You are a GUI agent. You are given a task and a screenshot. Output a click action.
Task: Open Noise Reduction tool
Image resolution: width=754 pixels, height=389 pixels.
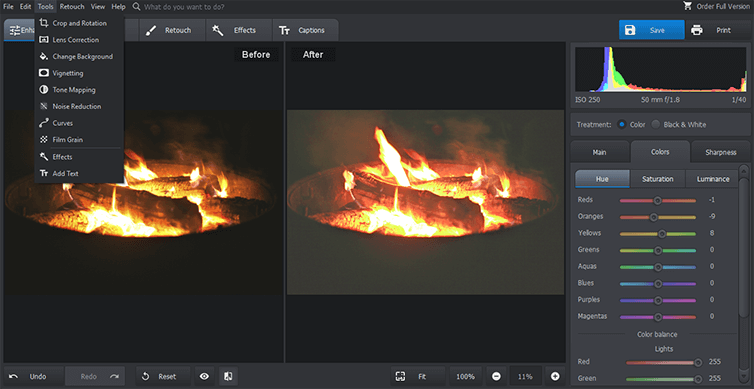point(79,106)
